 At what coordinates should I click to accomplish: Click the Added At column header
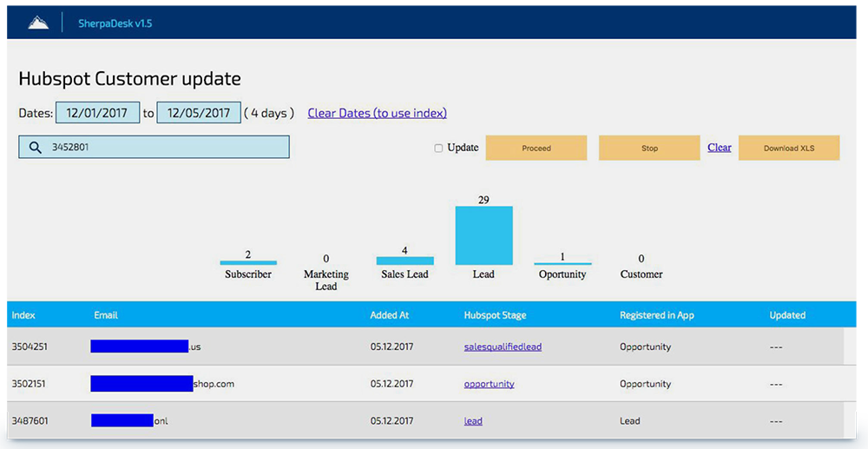(390, 315)
